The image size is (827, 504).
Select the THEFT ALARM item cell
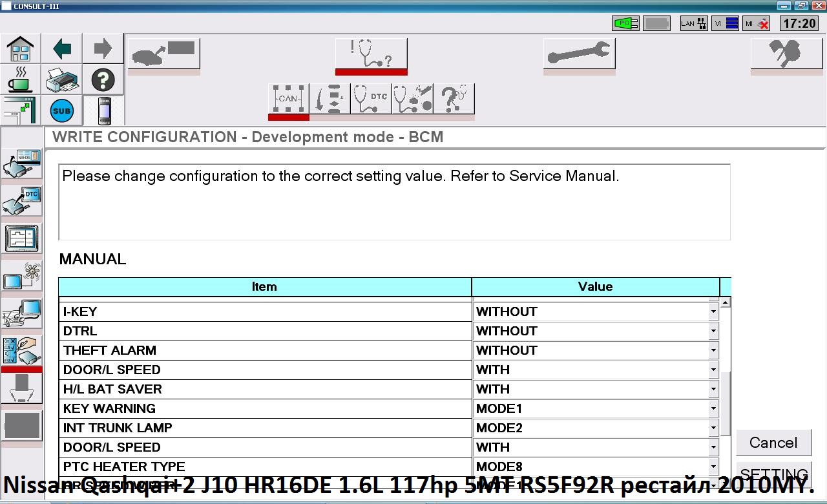265,350
